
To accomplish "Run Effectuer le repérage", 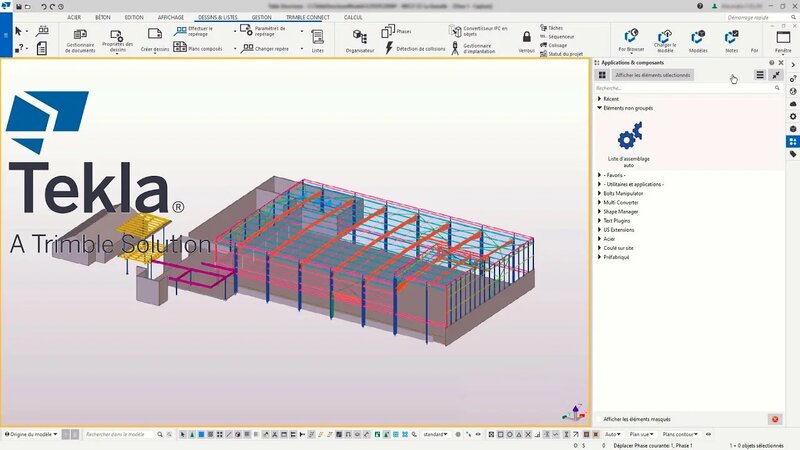I will click(x=193, y=31).
